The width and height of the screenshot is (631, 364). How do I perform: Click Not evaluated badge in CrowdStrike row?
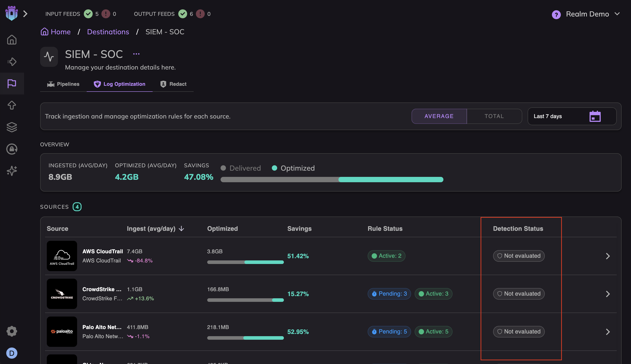click(x=519, y=294)
